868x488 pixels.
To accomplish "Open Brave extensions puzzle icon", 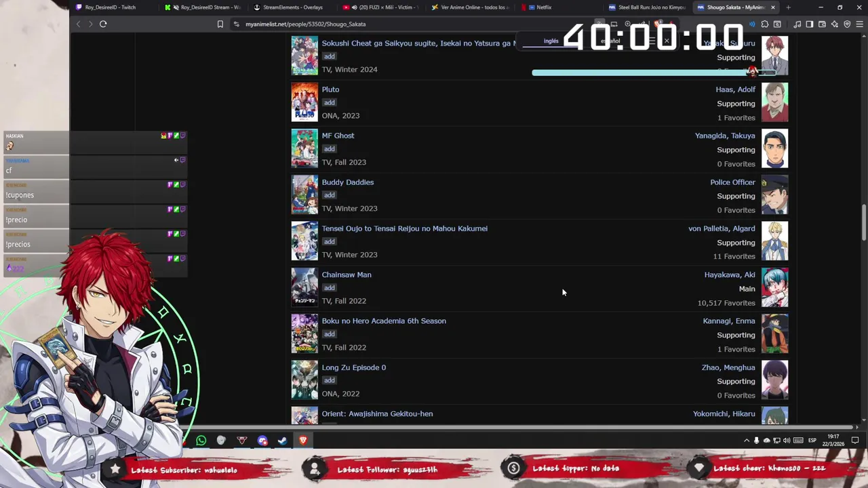I will [x=765, y=24].
